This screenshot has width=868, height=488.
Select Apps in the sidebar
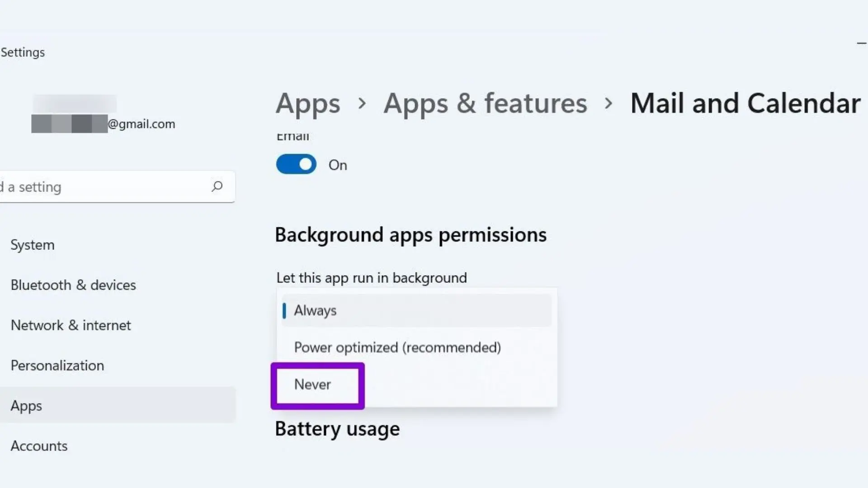[x=26, y=406]
